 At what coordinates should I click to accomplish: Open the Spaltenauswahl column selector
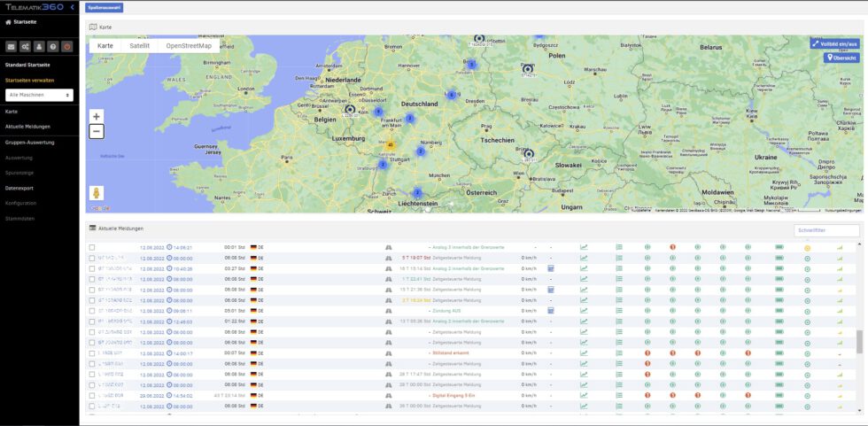[x=105, y=8]
